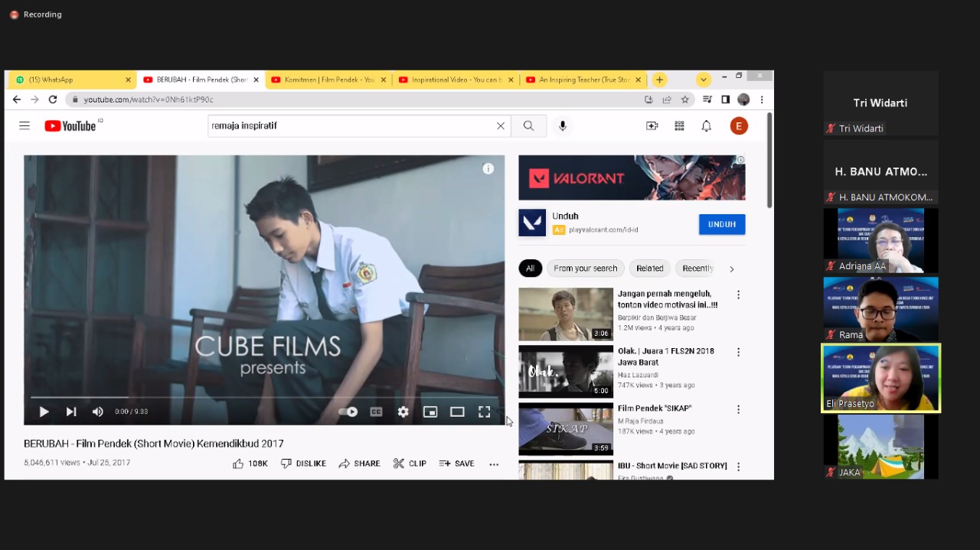This screenshot has width=980, height=550.
Task: Expand filter chips with right arrow
Action: click(731, 268)
